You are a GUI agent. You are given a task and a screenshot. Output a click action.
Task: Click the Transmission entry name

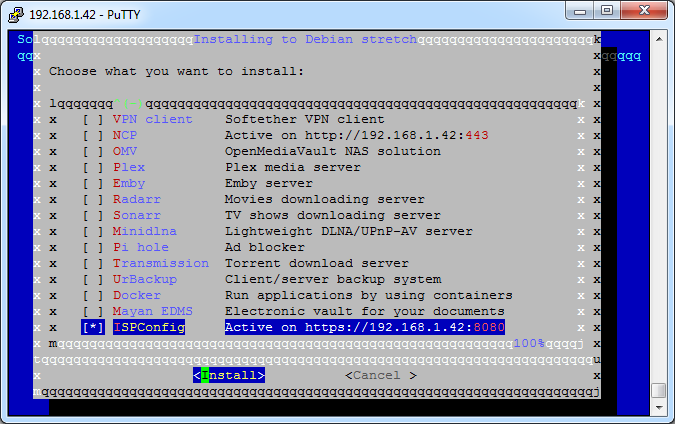tap(161, 263)
